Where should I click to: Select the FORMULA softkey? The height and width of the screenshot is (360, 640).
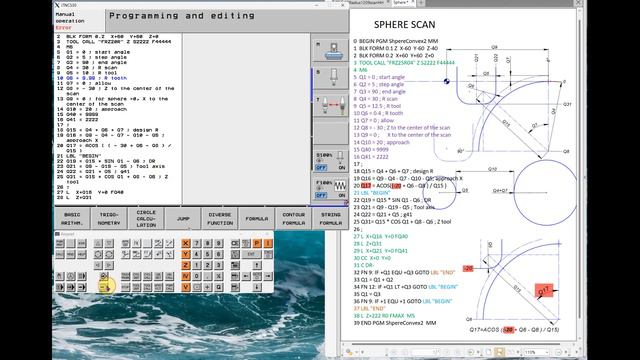257,219
